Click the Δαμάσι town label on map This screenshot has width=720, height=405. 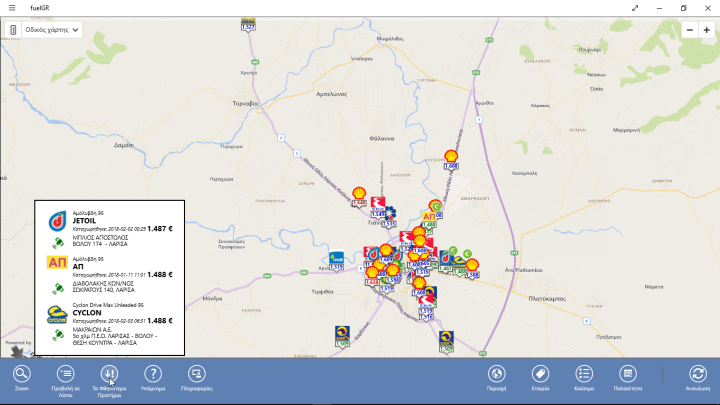click(x=123, y=145)
